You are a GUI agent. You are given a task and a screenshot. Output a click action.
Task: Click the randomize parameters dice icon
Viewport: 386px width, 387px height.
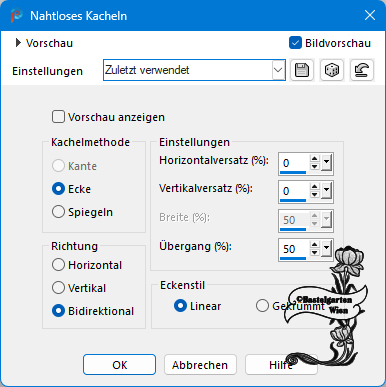coord(332,70)
